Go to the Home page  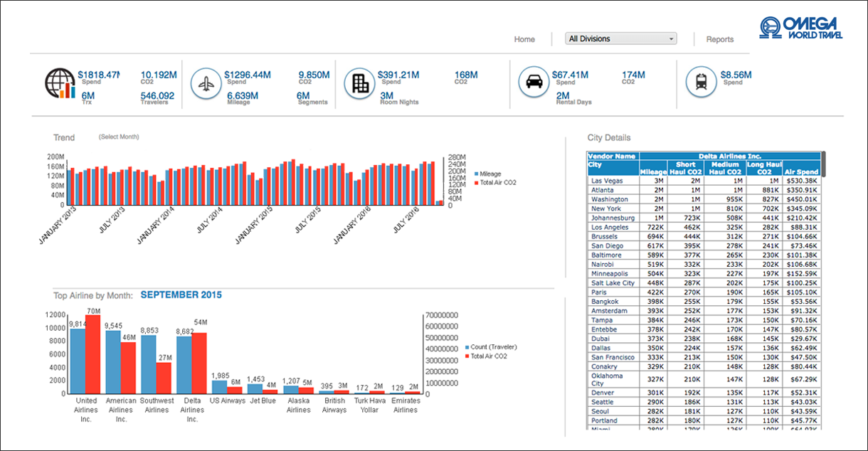(x=524, y=40)
